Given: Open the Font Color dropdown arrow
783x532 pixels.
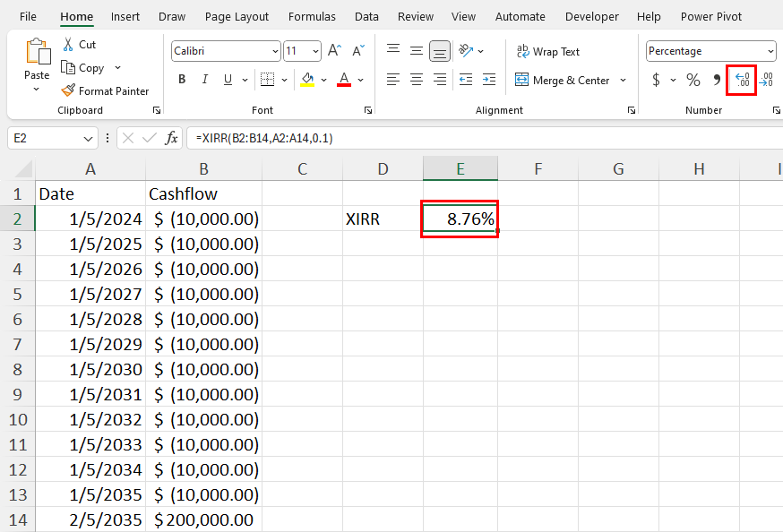Looking at the screenshot, I should pos(360,80).
